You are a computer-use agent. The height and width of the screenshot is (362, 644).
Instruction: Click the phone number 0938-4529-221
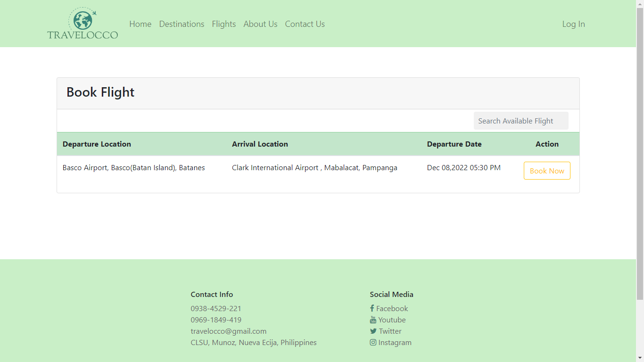coord(216,309)
